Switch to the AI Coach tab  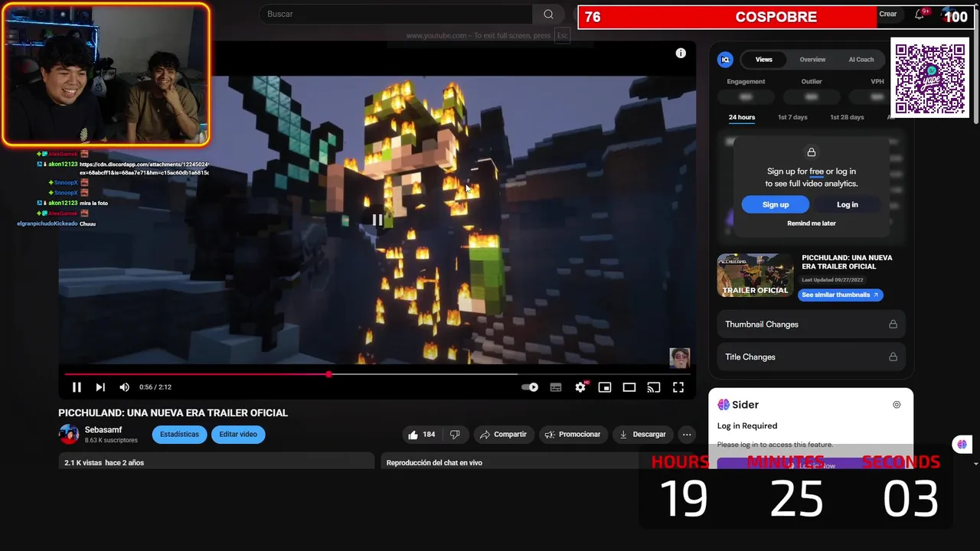(x=861, y=60)
